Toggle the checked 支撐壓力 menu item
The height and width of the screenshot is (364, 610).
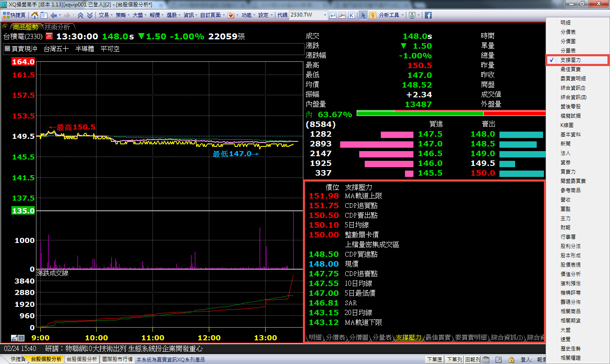coord(577,60)
